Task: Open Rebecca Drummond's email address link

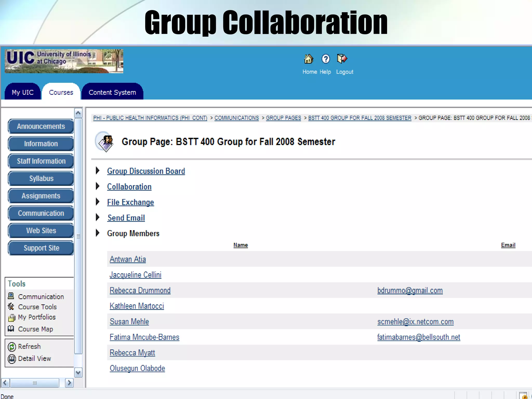Action: [410, 290]
